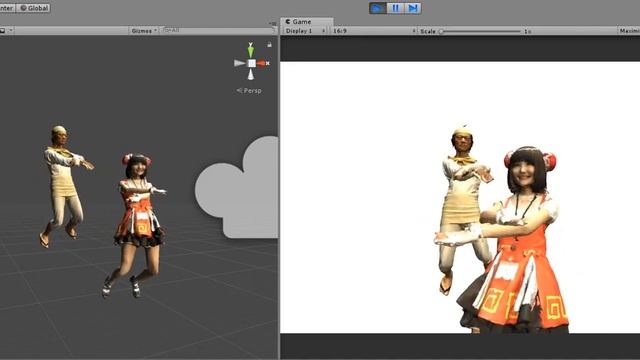This screenshot has height=360, width=640.
Task: Pause the running game
Action: [x=395, y=8]
